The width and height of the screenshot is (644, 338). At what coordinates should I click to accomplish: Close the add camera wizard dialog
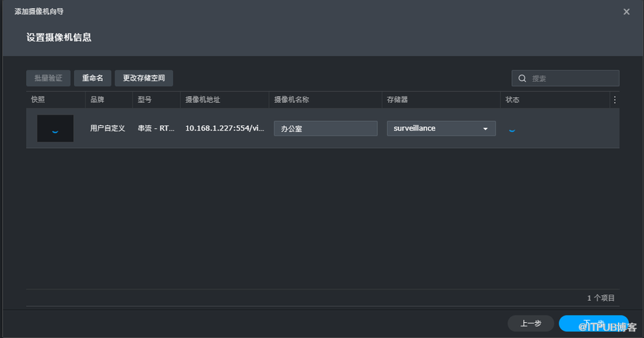click(x=626, y=12)
